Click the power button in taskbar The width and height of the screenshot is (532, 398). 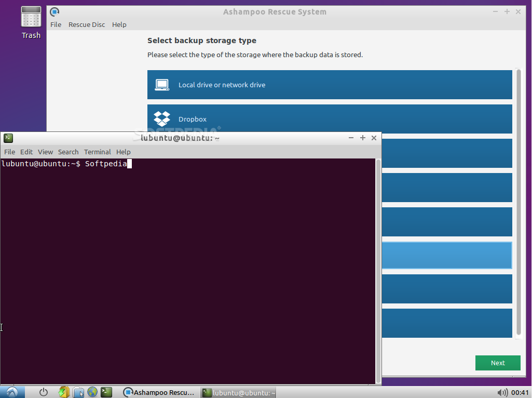(x=44, y=392)
